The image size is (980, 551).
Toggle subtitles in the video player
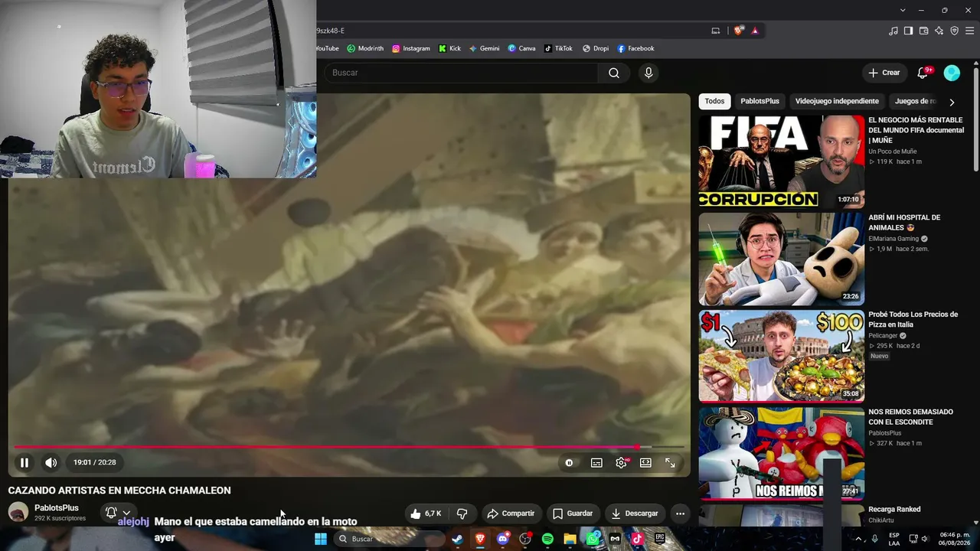[x=596, y=462]
